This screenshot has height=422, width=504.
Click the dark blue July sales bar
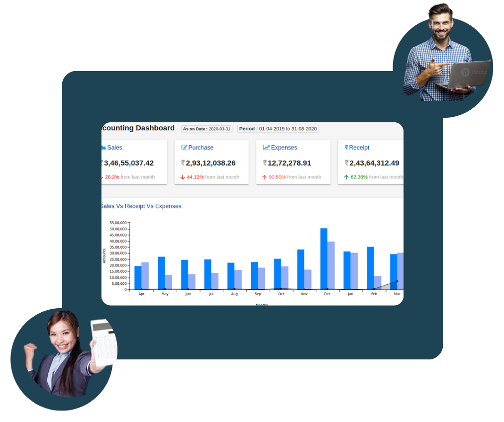click(x=207, y=274)
